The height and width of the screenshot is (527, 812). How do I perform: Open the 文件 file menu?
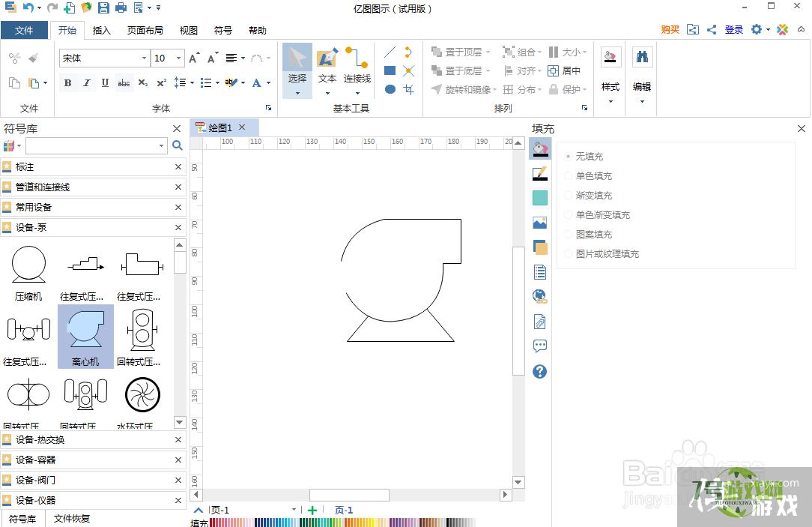point(24,30)
